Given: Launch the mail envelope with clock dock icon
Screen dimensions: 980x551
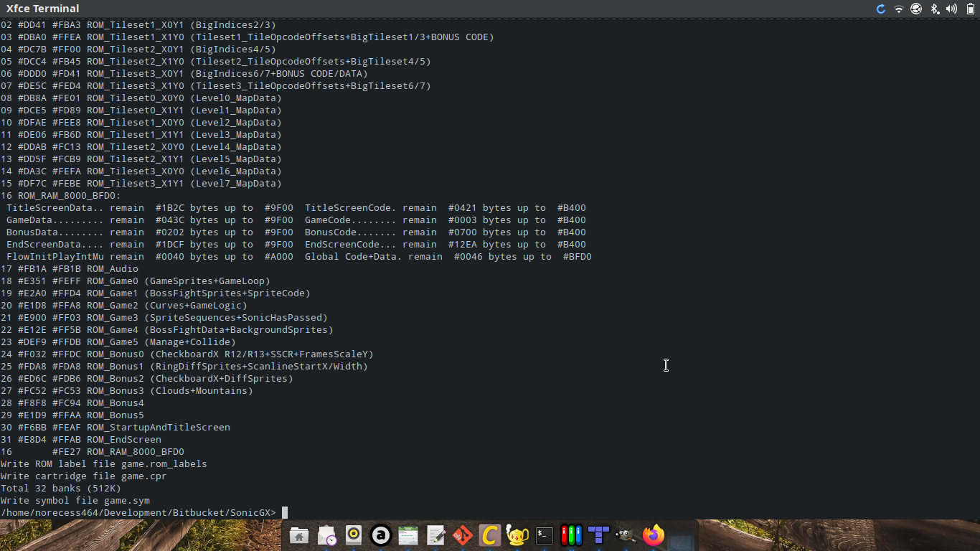Looking at the screenshot, I should pos(327,535).
